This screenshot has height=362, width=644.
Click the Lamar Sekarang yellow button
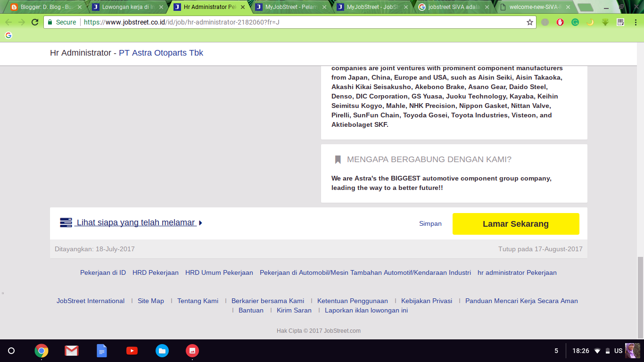point(516,224)
